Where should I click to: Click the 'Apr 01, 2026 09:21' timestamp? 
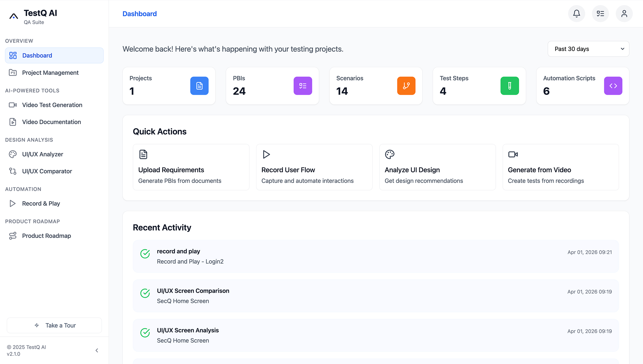pos(590,252)
